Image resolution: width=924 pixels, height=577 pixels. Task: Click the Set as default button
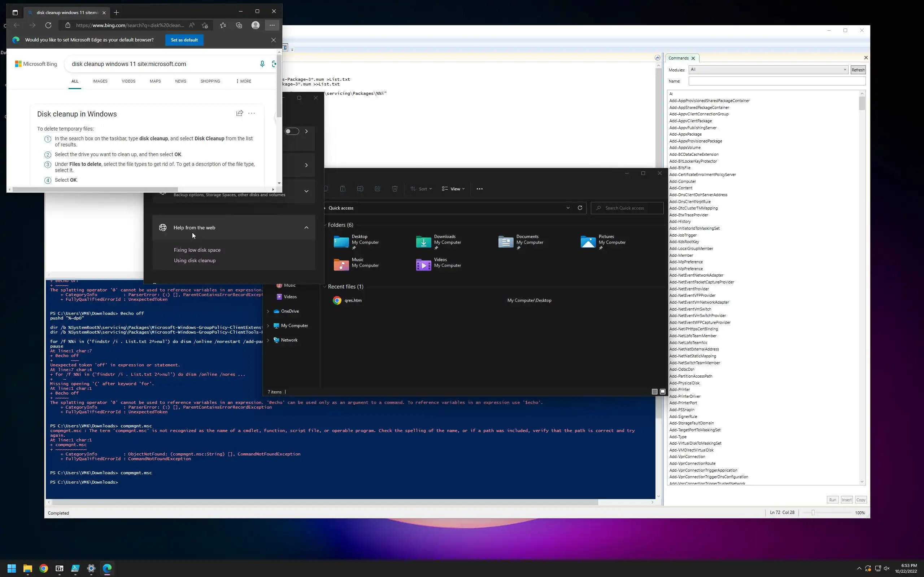tap(184, 40)
